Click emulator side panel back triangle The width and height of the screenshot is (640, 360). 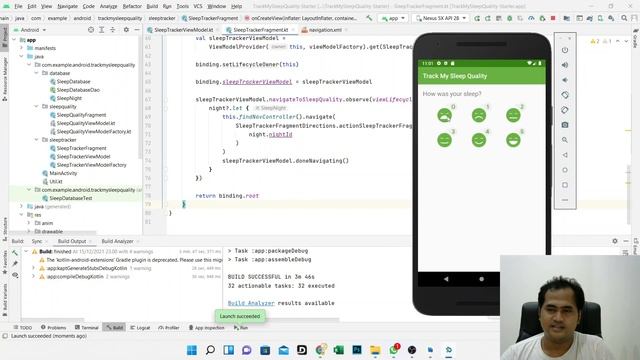[565, 155]
